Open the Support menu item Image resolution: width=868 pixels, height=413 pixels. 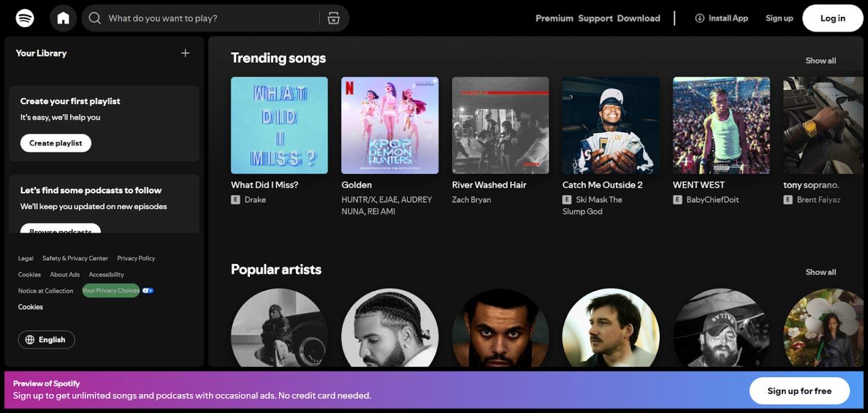pyautogui.click(x=595, y=18)
